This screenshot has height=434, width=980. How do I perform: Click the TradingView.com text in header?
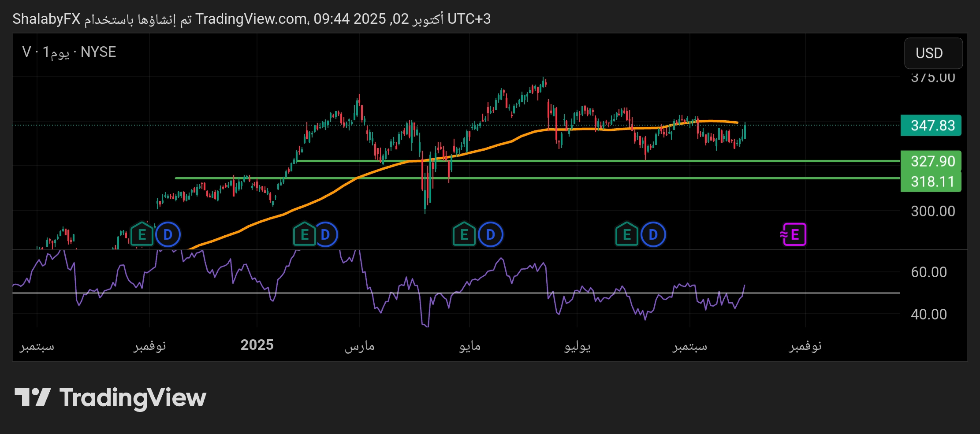coord(251,19)
